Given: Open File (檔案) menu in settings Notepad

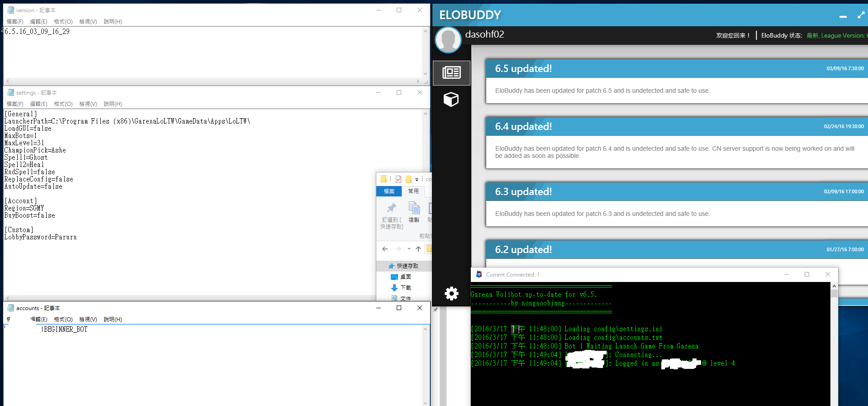Looking at the screenshot, I should 15,104.
